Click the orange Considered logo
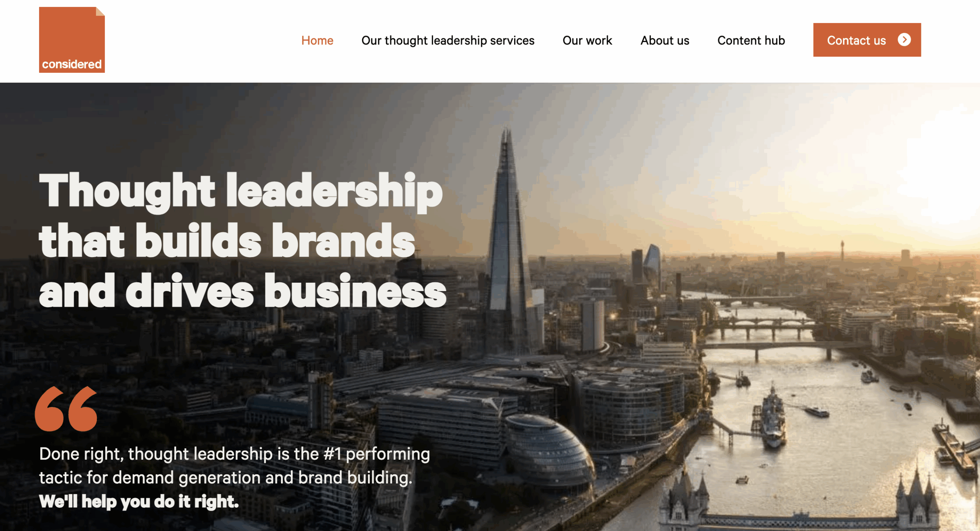This screenshot has height=531, width=980. click(72, 40)
